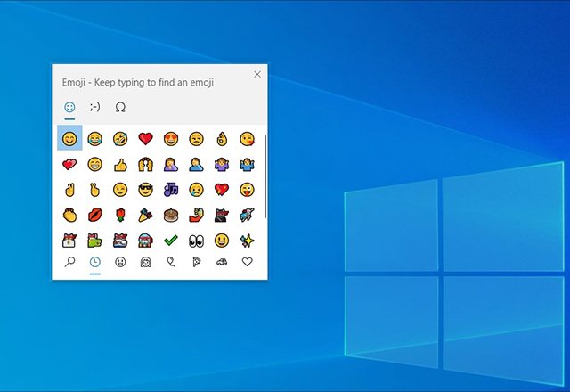570x392 pixels.
Task: Open the Symbols omega tab
Action: [x=120, y=107]
